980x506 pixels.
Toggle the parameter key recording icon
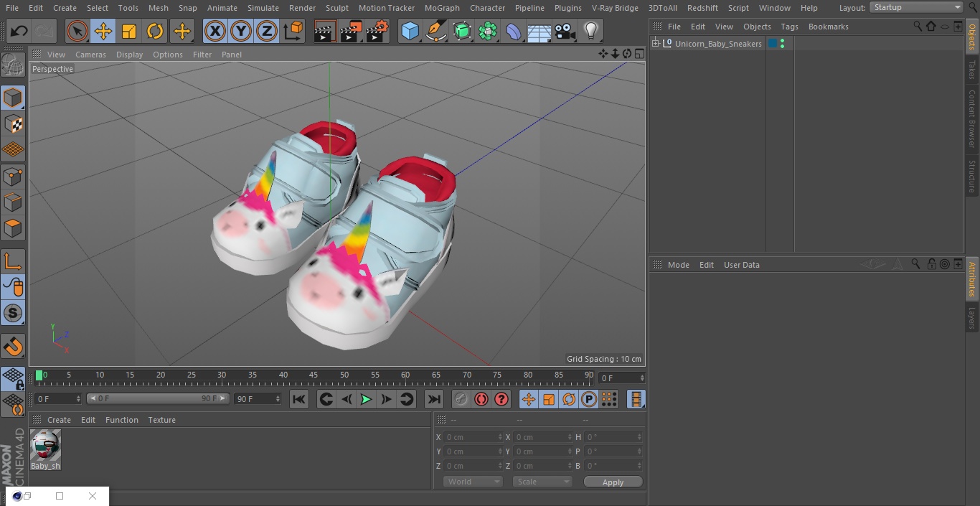589,400
